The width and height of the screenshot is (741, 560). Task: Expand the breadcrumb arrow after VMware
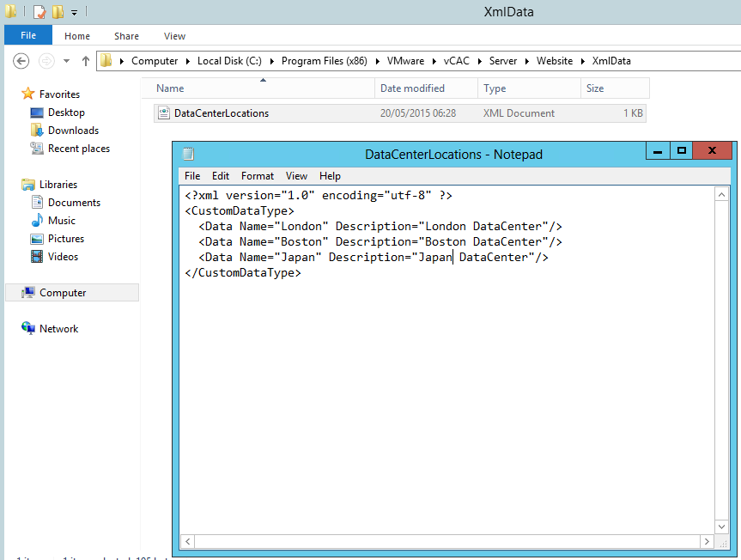[x=434, y=62]
